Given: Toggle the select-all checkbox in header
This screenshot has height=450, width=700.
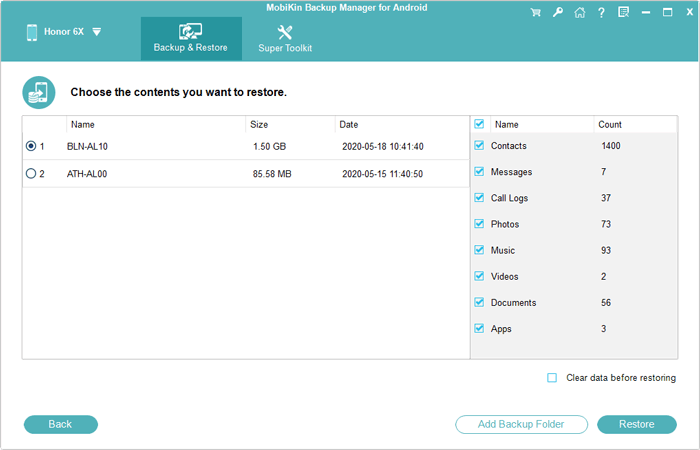Looking at the screenshot, I should coord(480,125).
